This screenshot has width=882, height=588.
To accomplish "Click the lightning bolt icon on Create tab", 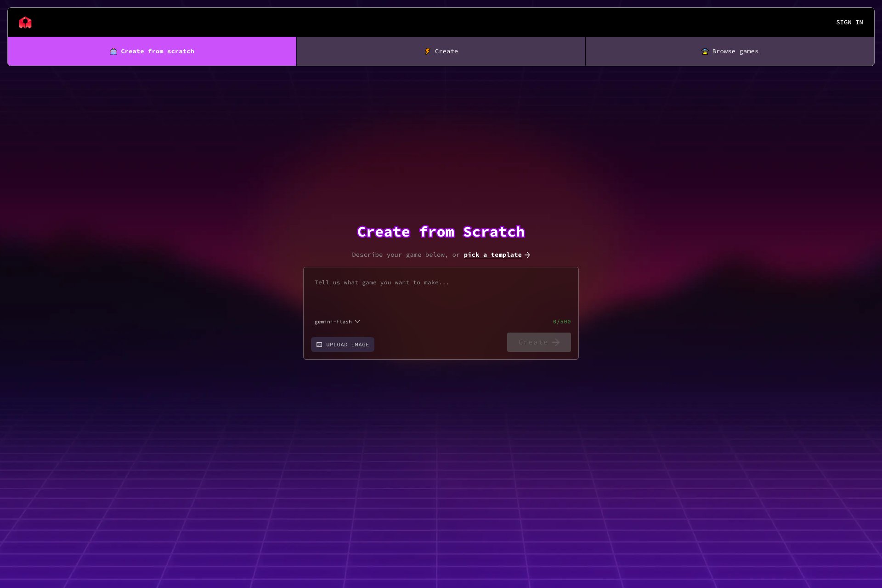I will point(428,51).
